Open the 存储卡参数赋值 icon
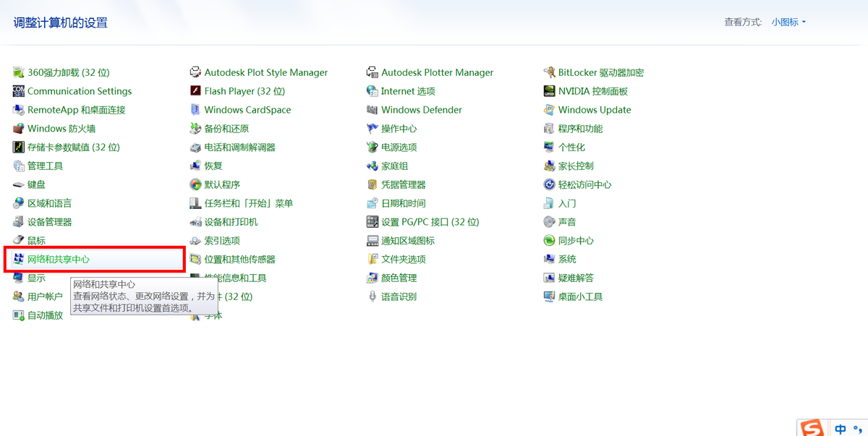The image size is (868, 436). (x=19, y=147)
